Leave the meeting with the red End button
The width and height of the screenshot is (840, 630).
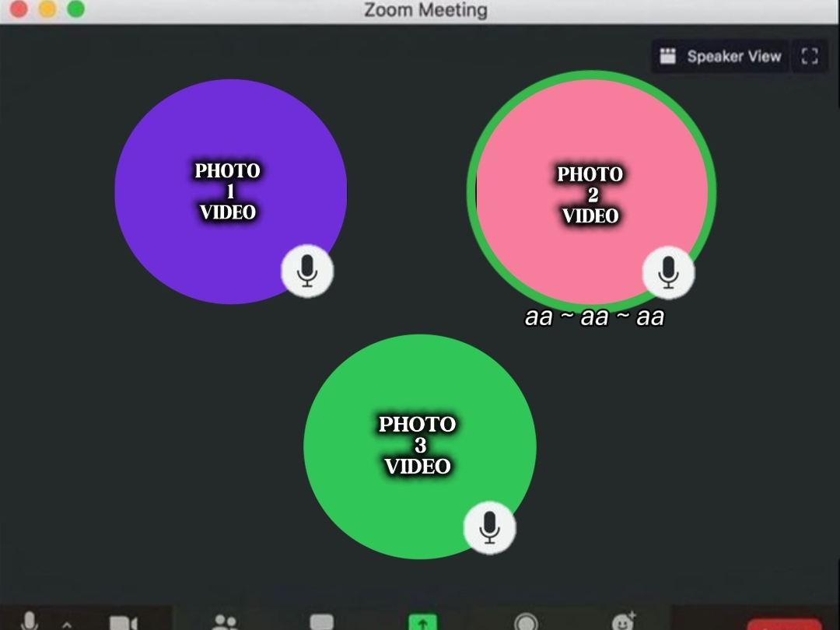pos(784,624)
